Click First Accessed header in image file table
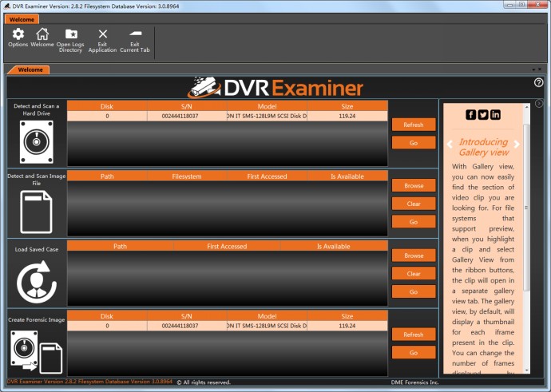The width and height of the screenshot is (551, 392). pyautogui.click(x=267, y=176)
